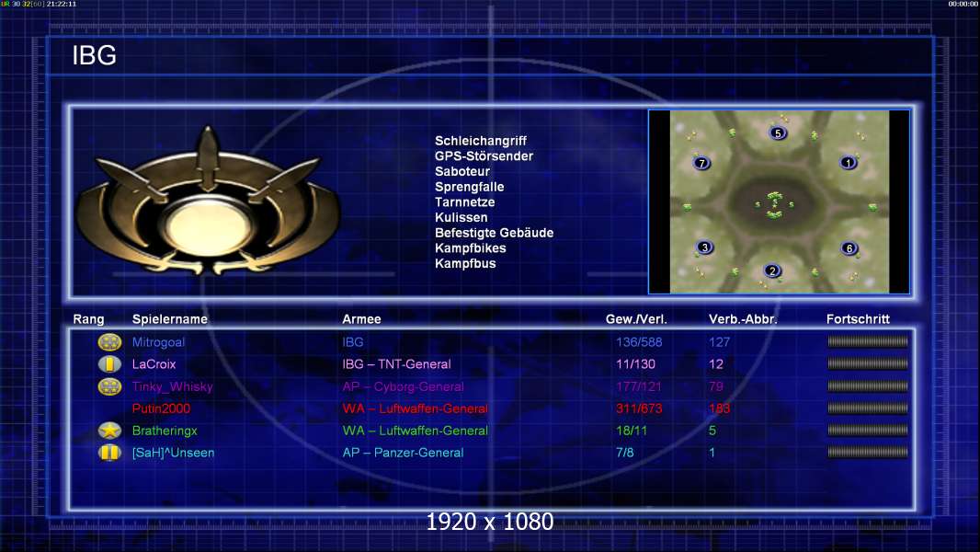Screen dimensions: 980x552
Task: Select start position 6 on the map
Action: tap(849, 248)
